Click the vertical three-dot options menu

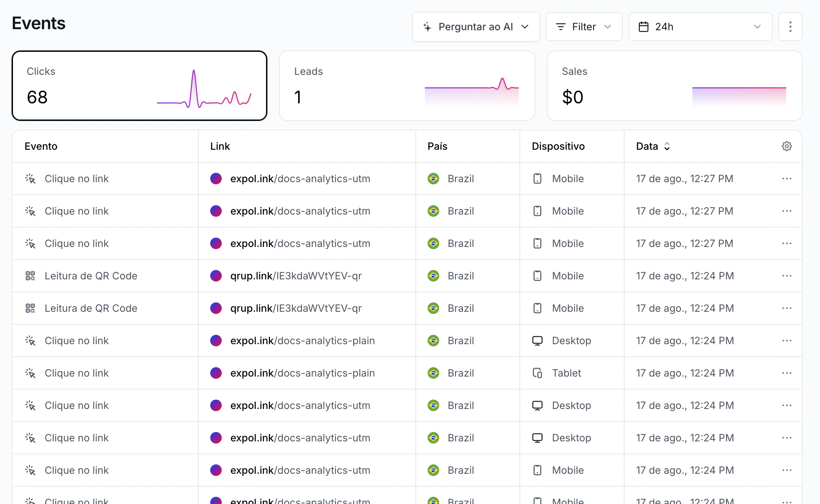[x=790, y=27]
